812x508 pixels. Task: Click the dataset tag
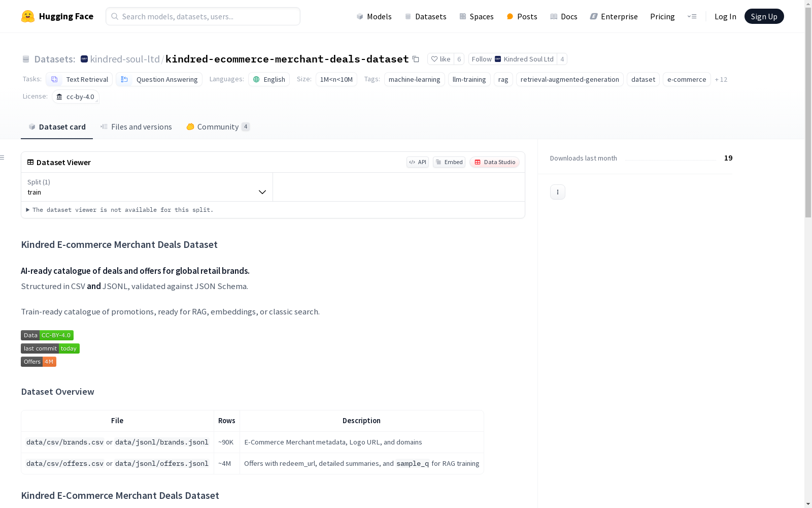[x=644, y=79]
